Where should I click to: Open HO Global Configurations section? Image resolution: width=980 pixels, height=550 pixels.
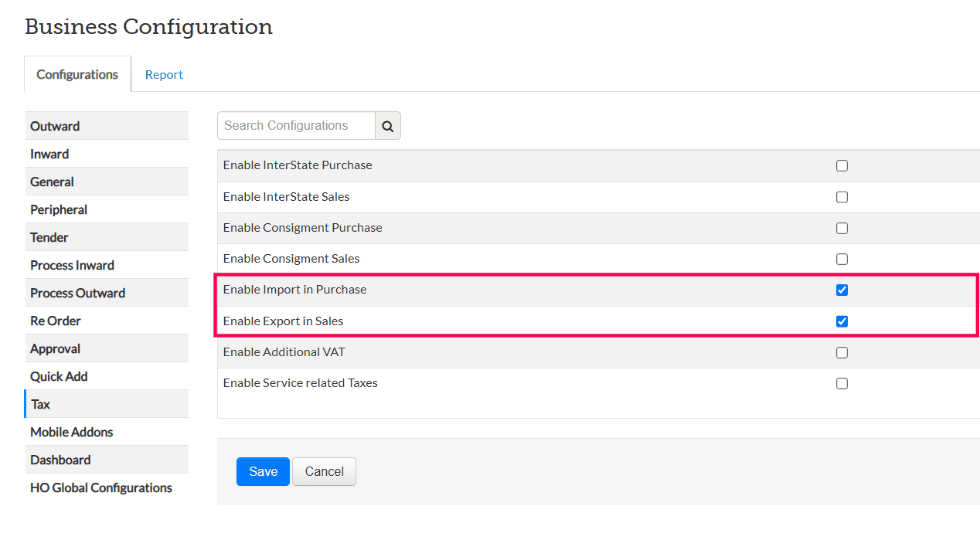click(x=101, y=487)
